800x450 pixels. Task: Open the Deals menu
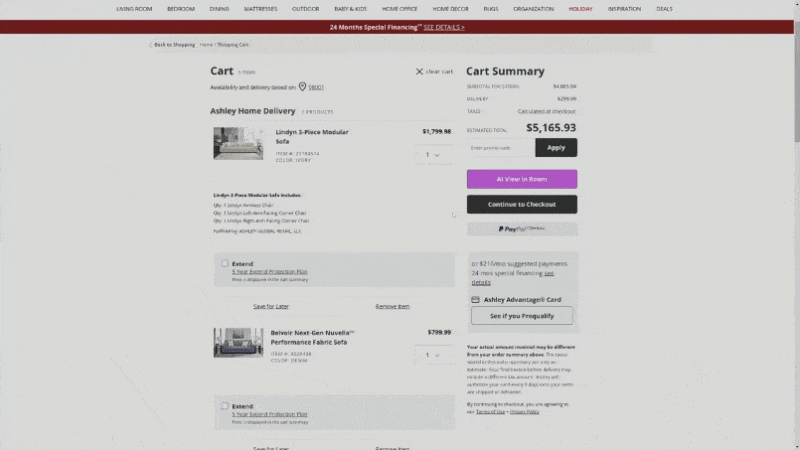point(664,9)
